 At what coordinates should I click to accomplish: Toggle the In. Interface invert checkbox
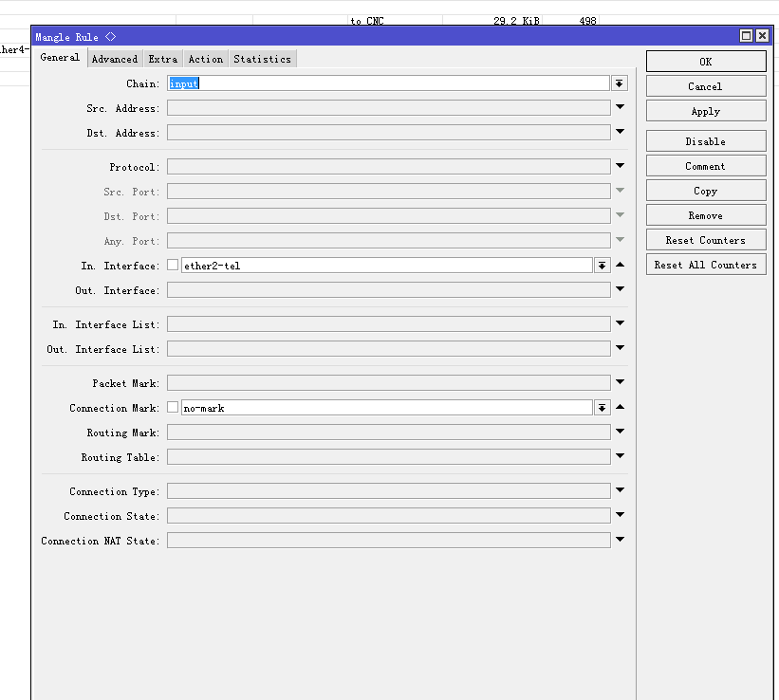(x=173, y=265)
